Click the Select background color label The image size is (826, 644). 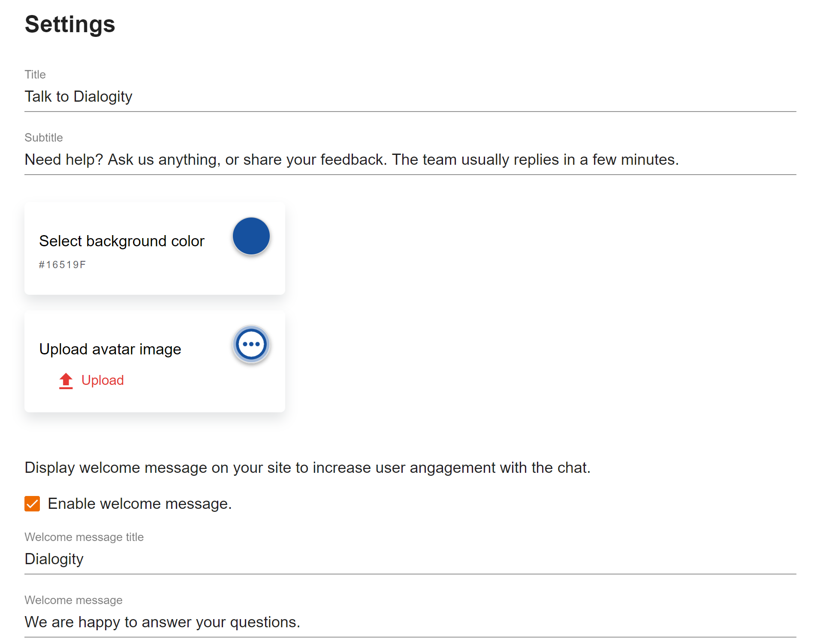[x=122, y=241]
